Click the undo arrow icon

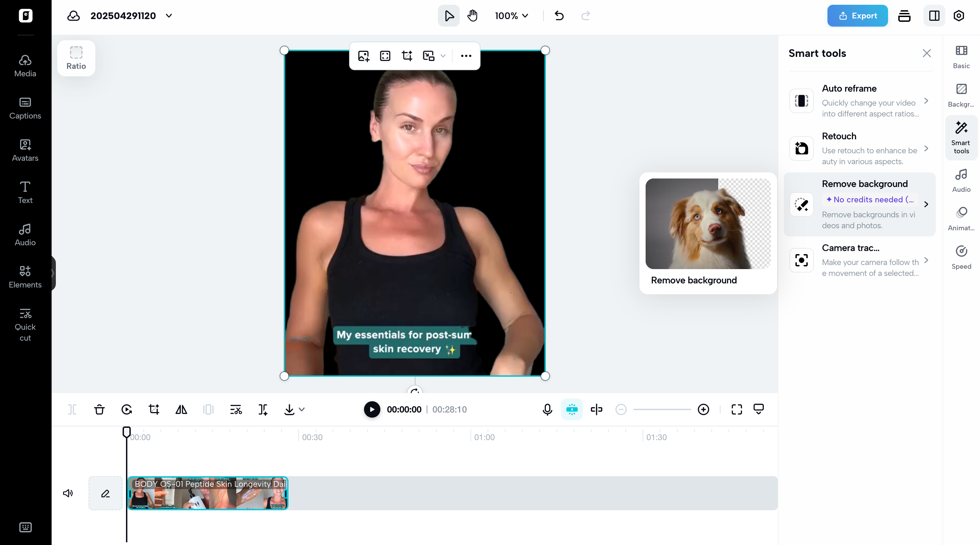pyautogui.click(x=559, y=16)
